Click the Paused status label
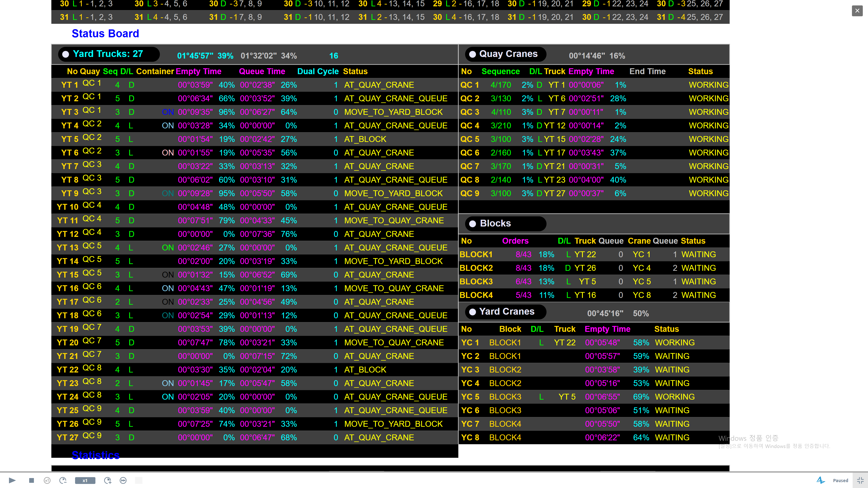 (x=840, y=480)
